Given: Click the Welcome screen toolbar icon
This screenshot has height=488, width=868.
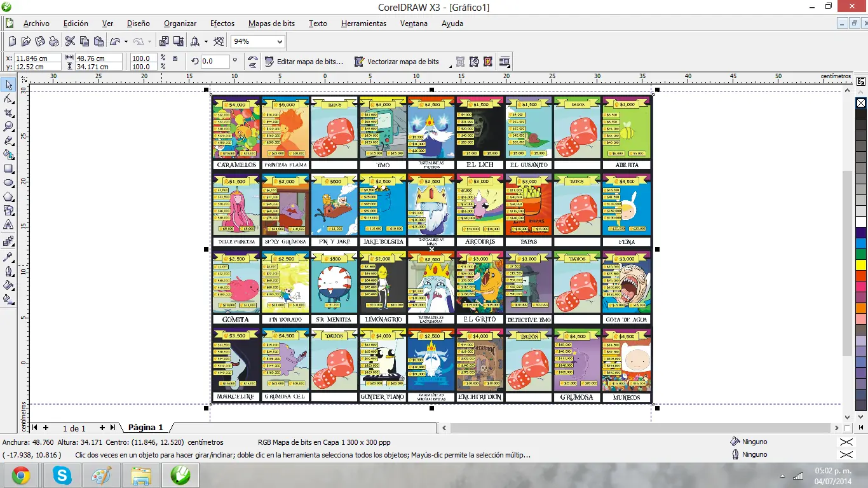Looking at the screenshot, I should tap(219, 41).
